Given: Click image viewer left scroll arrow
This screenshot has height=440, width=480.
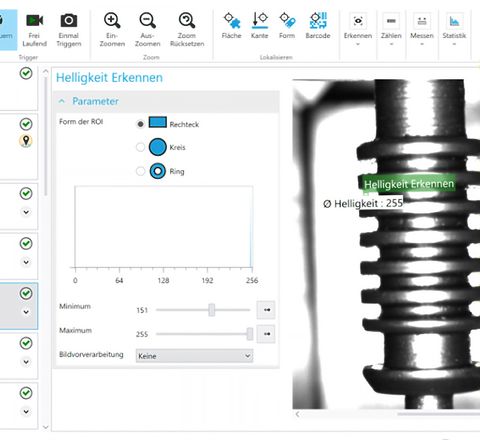Looking at the screenshot, I should click(297, 414).
